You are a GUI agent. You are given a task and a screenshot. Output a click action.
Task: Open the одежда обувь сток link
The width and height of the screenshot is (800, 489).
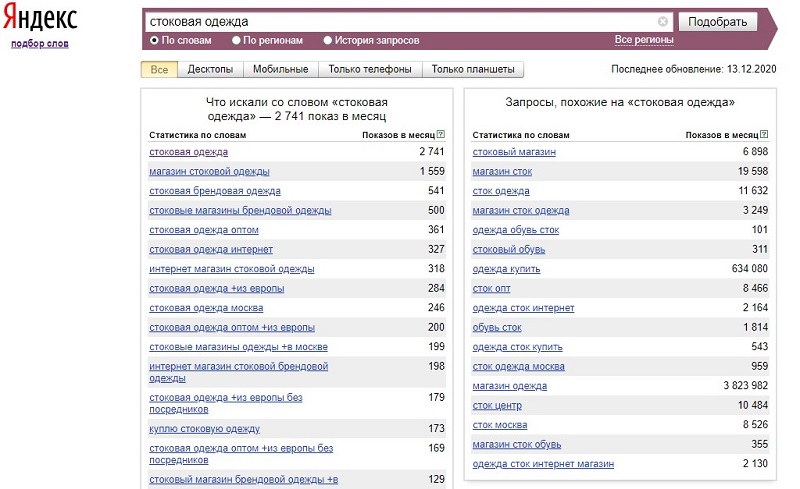[516, 230]
